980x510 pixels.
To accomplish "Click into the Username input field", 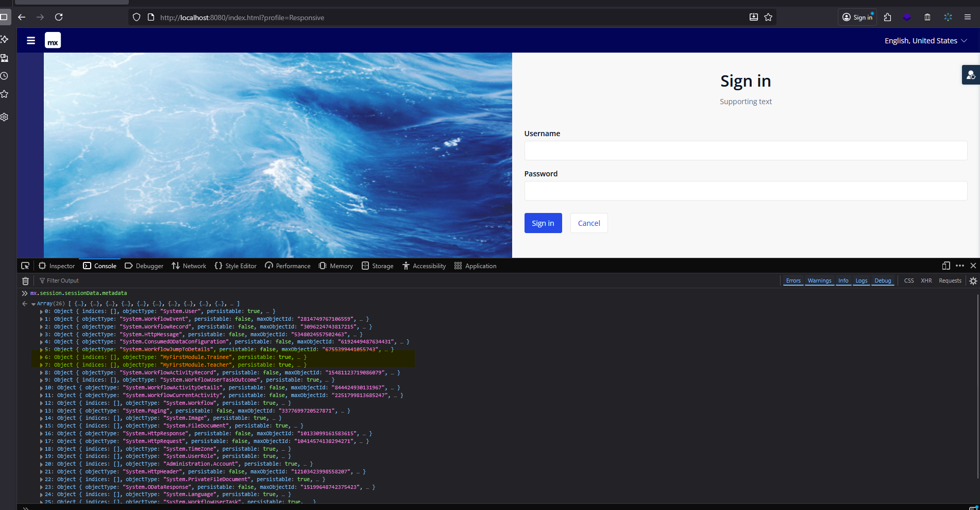I will 745,151.
